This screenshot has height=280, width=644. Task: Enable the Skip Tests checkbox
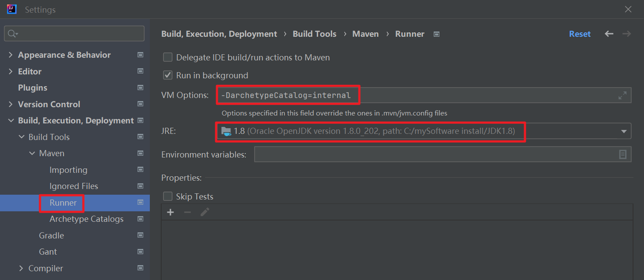click(x=168, y=196)
